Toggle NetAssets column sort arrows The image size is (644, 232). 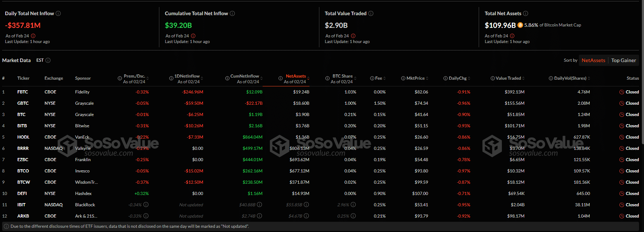click(308, 78)
